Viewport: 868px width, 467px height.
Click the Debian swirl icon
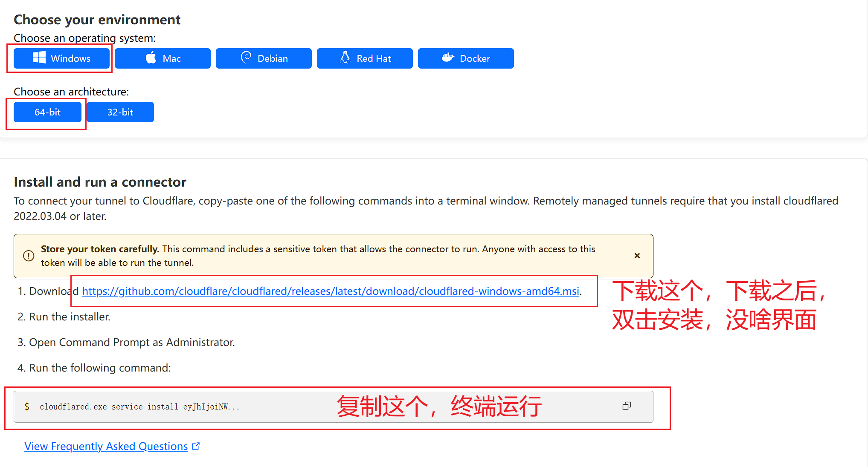pyautogui.click(x=246, y=58)
